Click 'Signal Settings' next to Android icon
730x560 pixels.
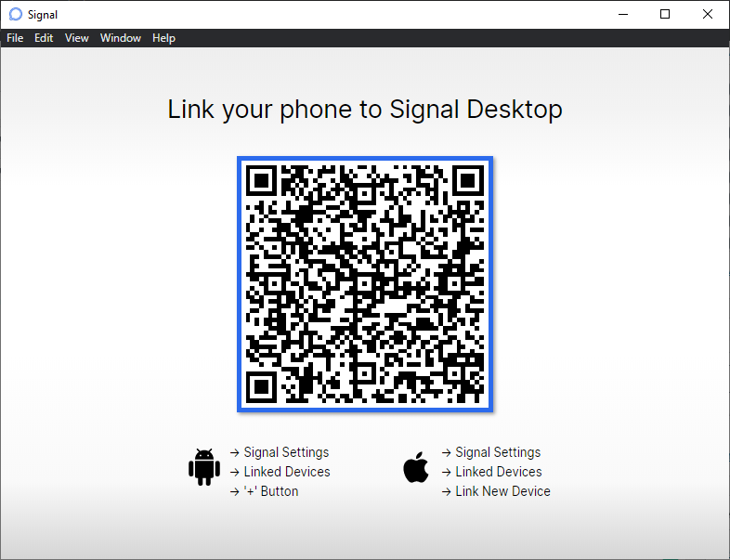(286, 452)
